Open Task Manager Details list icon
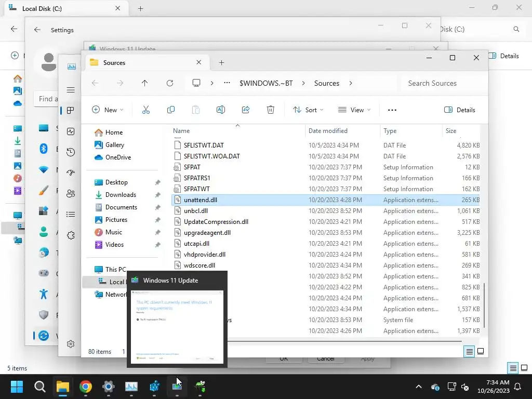Image resolution: width=532 pixels, height=399 pixels. pos(71,215)
